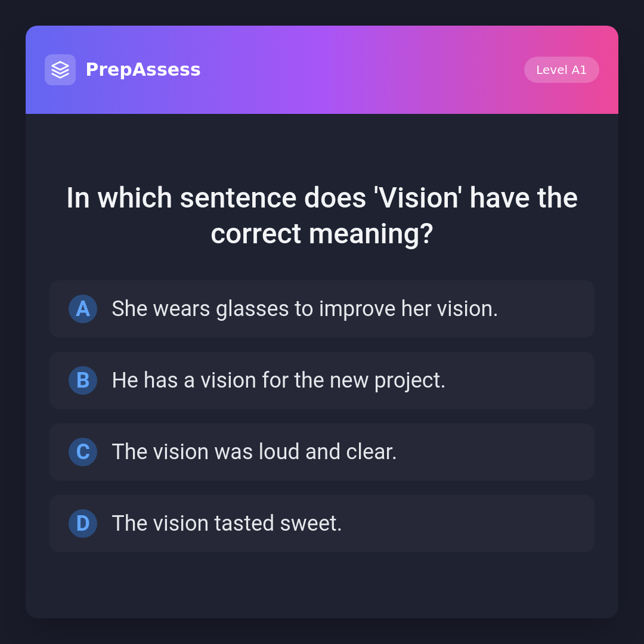Click the circular D letter badge
This screenshot has height=644, width=644.
click(x=83, y=524)
